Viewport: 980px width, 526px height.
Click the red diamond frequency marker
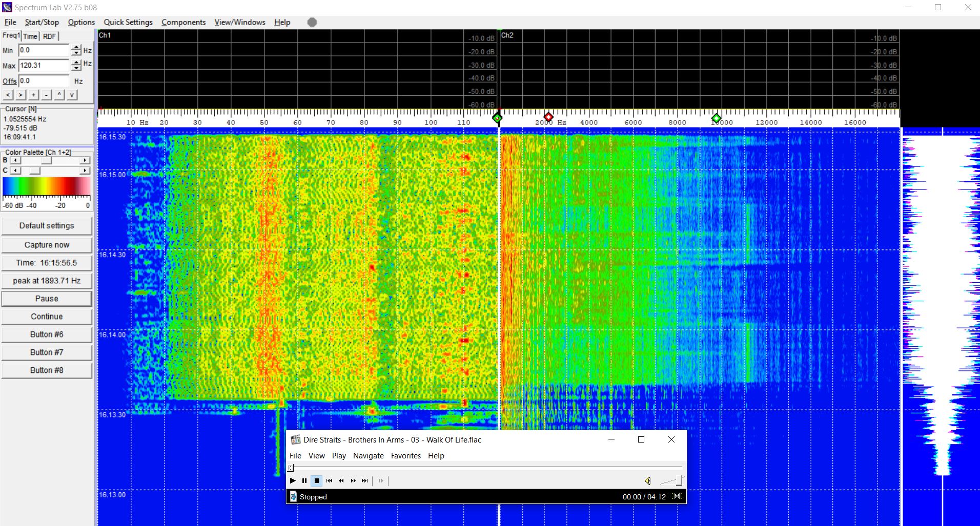pyautogui.click(x=548, y=117)
